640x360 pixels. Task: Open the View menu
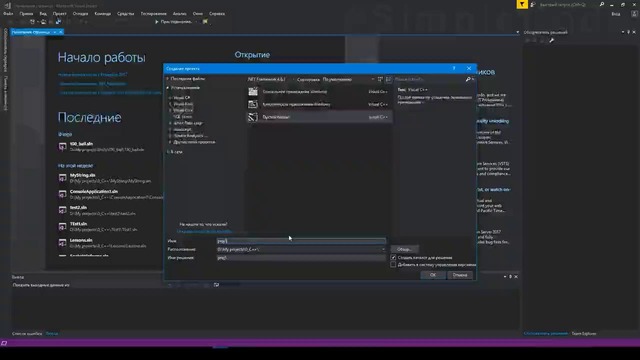click(x=43, y=13)
